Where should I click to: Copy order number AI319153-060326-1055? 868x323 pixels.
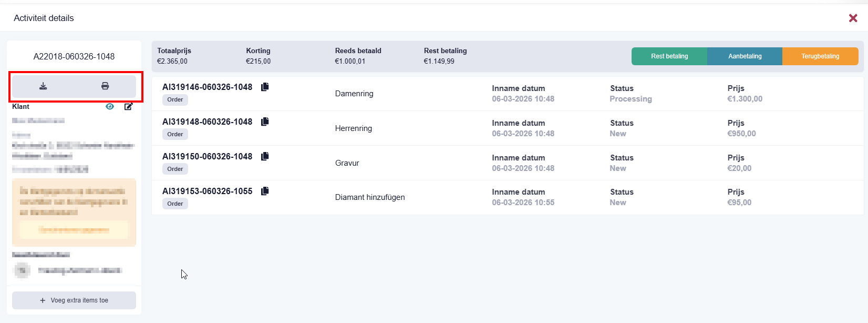(x=265, y=191)
